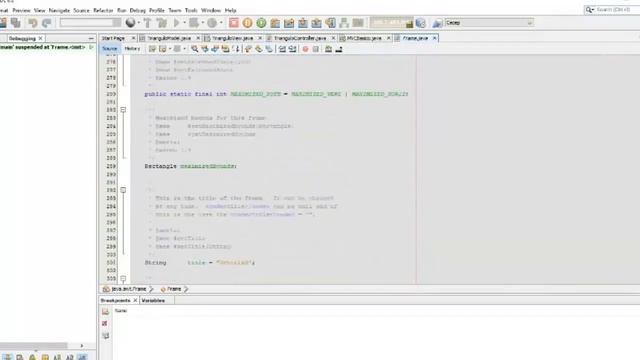Image resolution: width=640 pixels, height=360 pixels.
Task: Open the Run Project dropdown arrow
Action: 184,23
